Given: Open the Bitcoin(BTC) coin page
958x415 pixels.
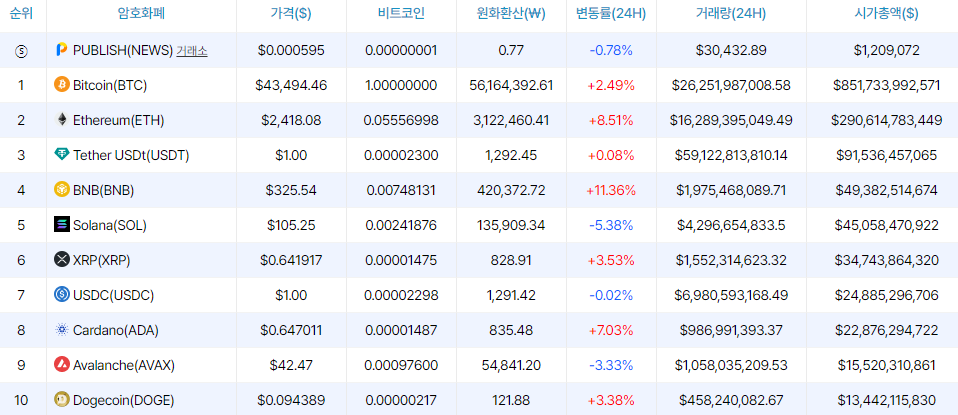Looking at the screenshot, I should 110,85.
